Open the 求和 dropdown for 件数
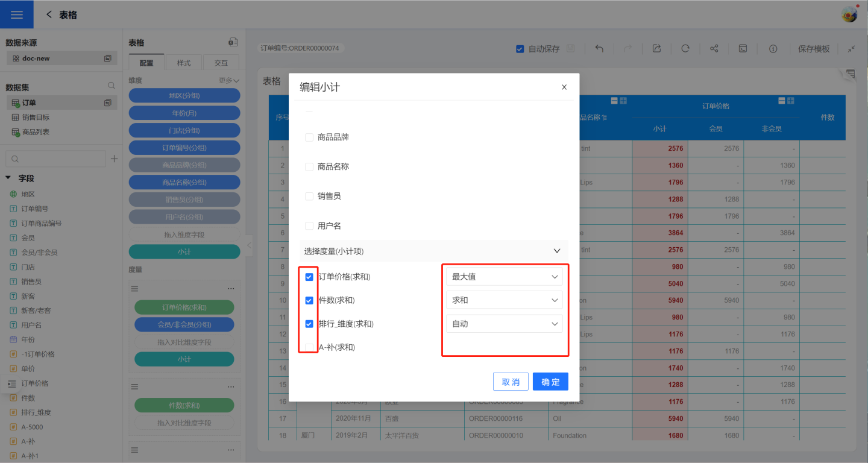 pos(504,300)
